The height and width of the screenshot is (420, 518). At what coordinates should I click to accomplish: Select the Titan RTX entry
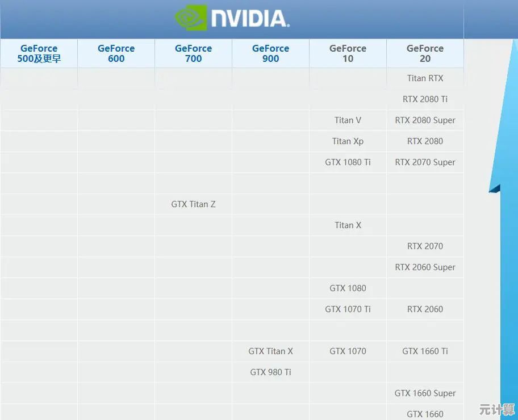(x=425, y=78)
